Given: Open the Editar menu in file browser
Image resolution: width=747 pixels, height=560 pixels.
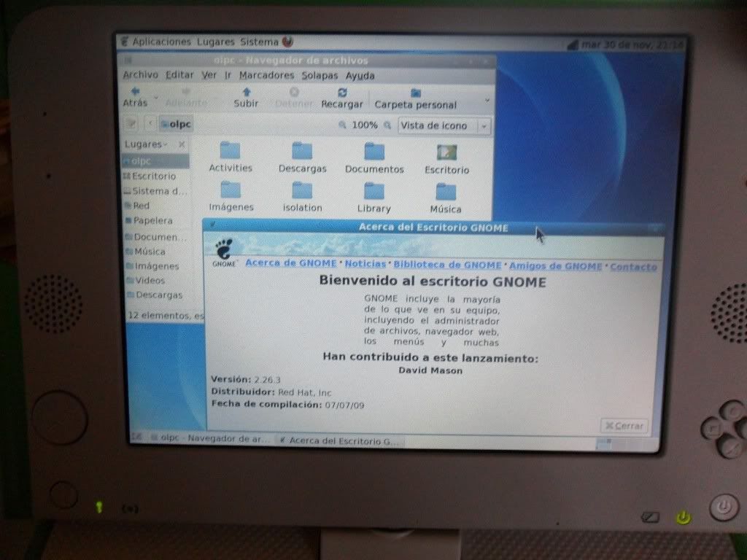Looking at the screenshot, I should (x=179, y=75).
